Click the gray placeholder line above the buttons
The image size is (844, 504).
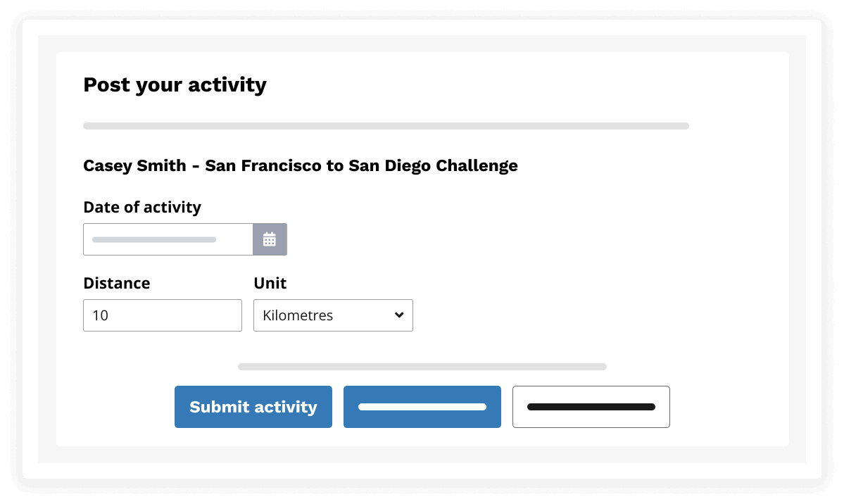pos(422,367)
